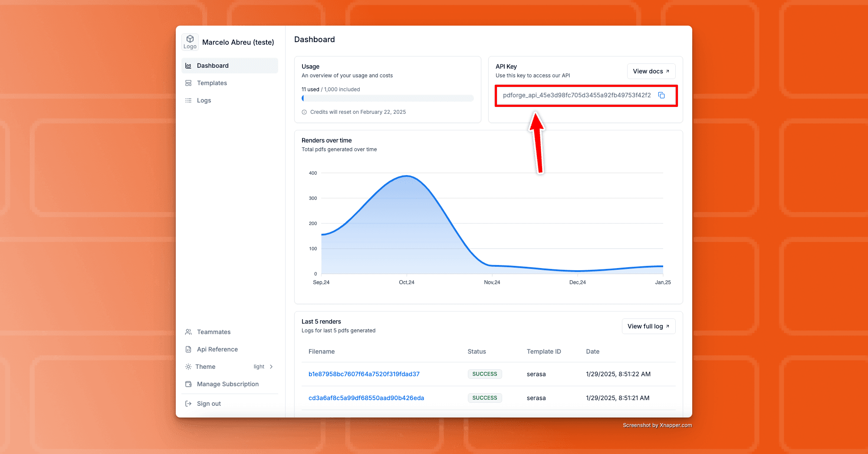Click the info icon beside credits reset note
The width and height of the screenshot is (868, 454).
(x=304, y=112)
